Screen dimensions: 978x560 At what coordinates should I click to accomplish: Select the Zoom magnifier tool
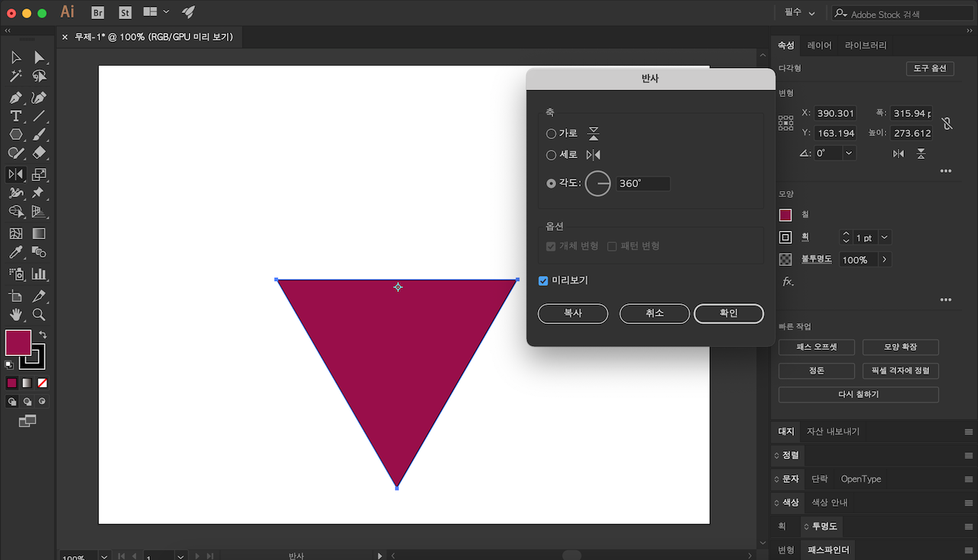point(39,315)
